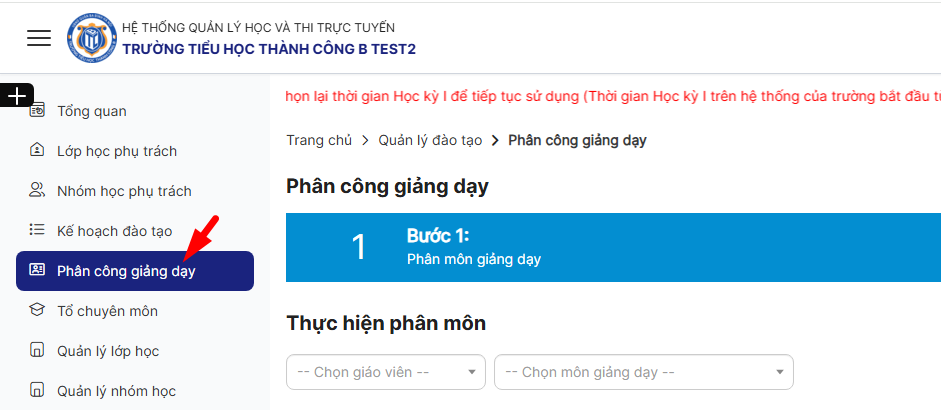Click the Quản lý lớp học icon
941x410 pixels.
click(38, 351)
